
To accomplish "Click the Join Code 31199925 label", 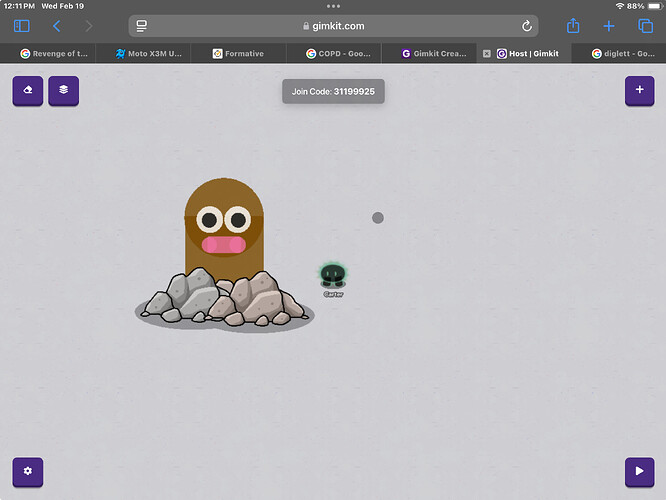I will (x=333, y=91).
